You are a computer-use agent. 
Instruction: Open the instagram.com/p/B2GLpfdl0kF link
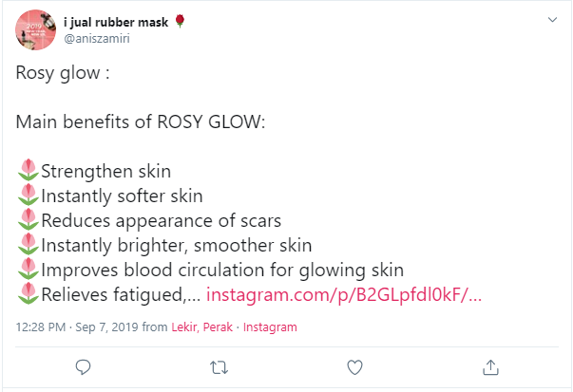(343, 294)
